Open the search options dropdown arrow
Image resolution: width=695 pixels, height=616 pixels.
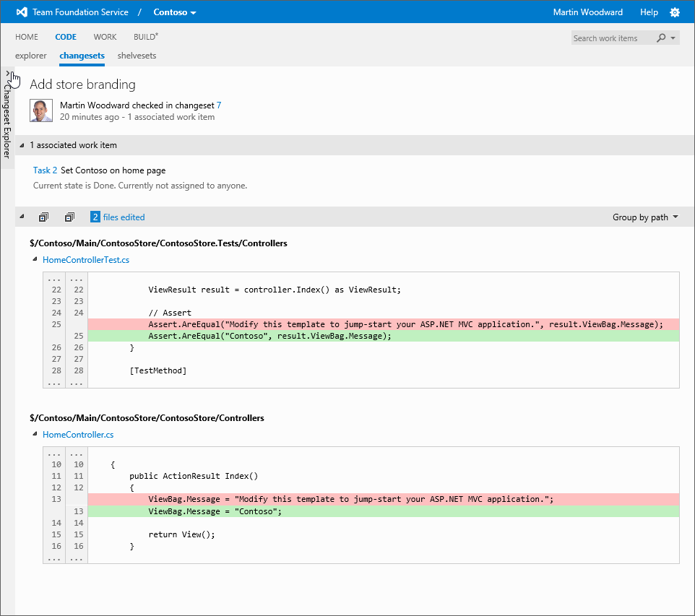coord(673,38)
